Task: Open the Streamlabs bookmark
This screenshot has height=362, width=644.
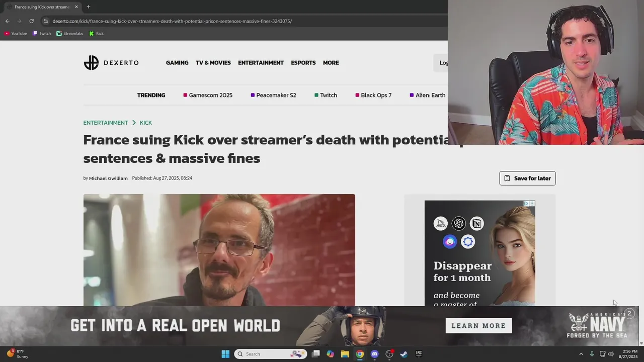Action: click(70, 34)
